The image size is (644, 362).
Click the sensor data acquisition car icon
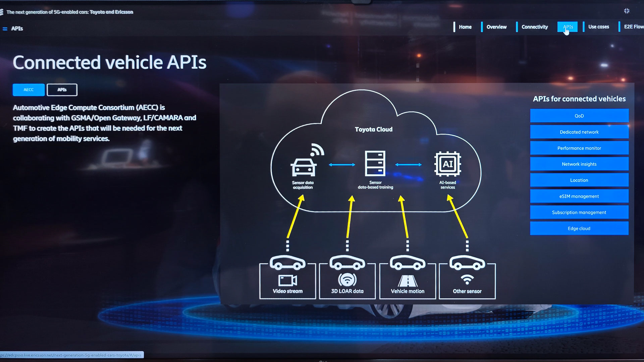click(304, 167)
